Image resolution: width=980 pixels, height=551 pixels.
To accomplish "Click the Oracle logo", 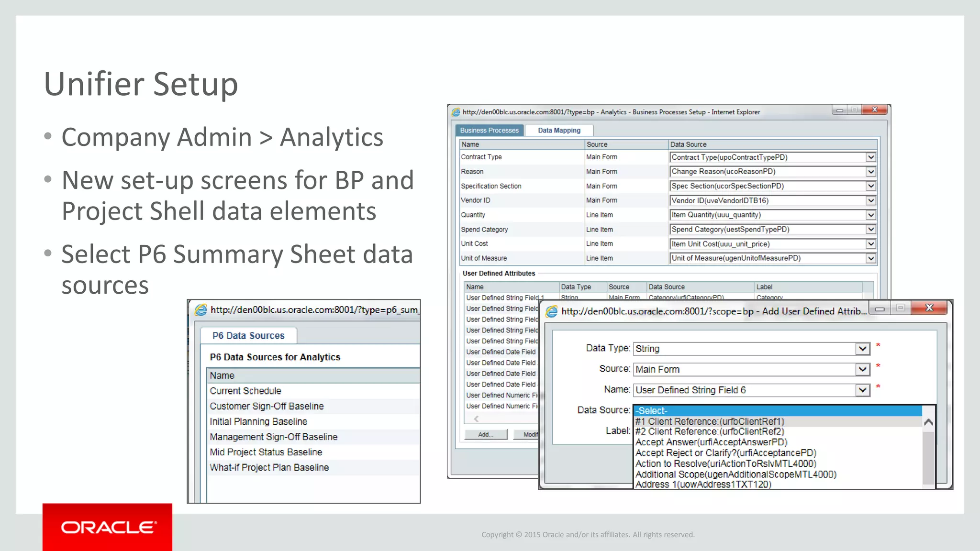I will point(108,527).
